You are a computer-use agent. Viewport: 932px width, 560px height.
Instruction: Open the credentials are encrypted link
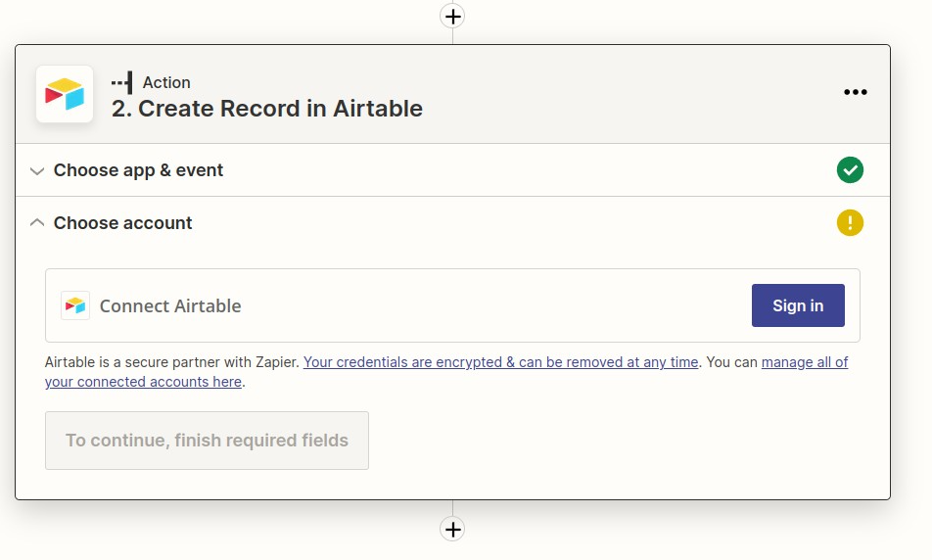point(500,362)
